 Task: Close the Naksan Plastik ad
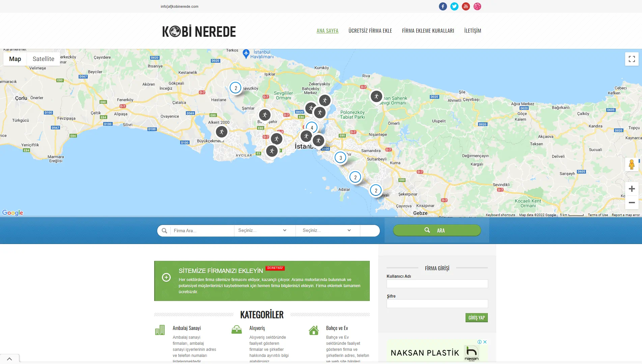tap(485, 342)
